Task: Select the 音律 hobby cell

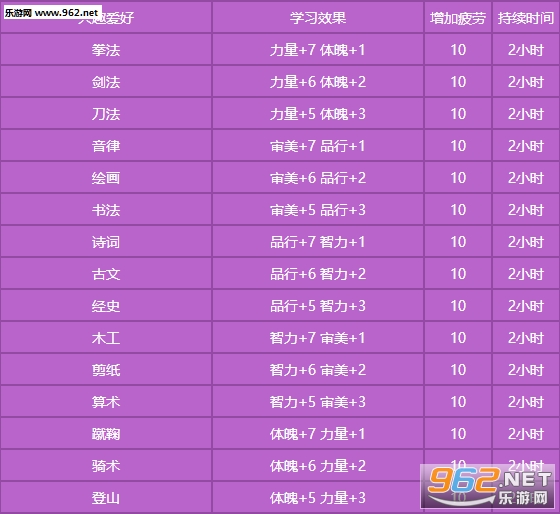Action: [x=106, y=145]
